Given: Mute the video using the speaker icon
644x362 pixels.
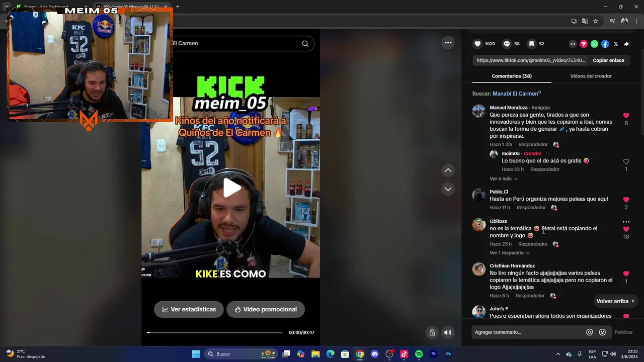Looking at the screenshot, I should point(448,332).
